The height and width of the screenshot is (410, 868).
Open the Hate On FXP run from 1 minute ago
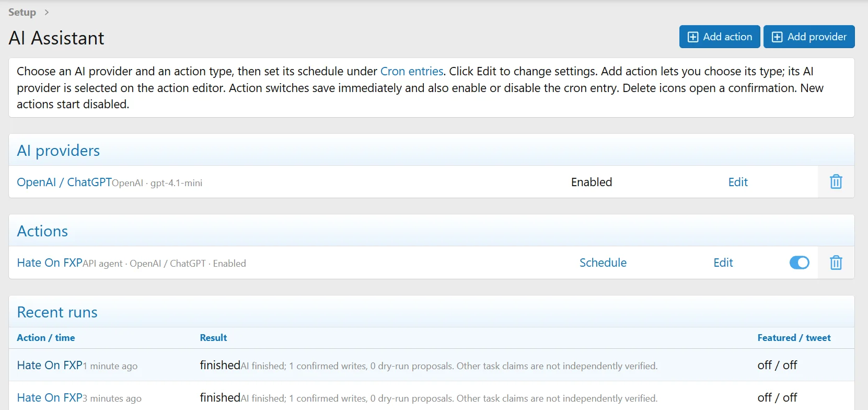click(x=50, y=365)
